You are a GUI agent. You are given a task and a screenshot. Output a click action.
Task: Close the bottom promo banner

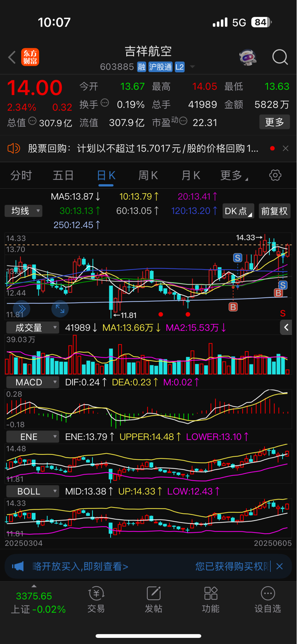click(280, 566)
